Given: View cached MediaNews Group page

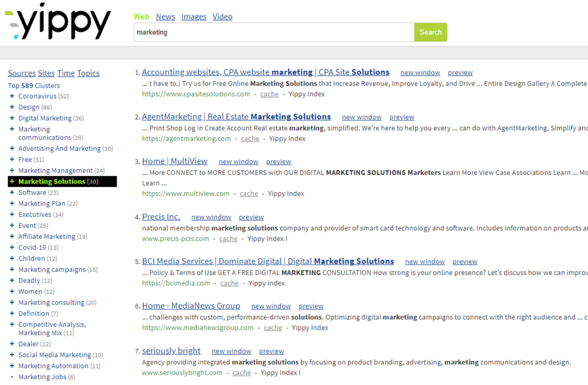Looking at the screenshot, I should point(273,328).
